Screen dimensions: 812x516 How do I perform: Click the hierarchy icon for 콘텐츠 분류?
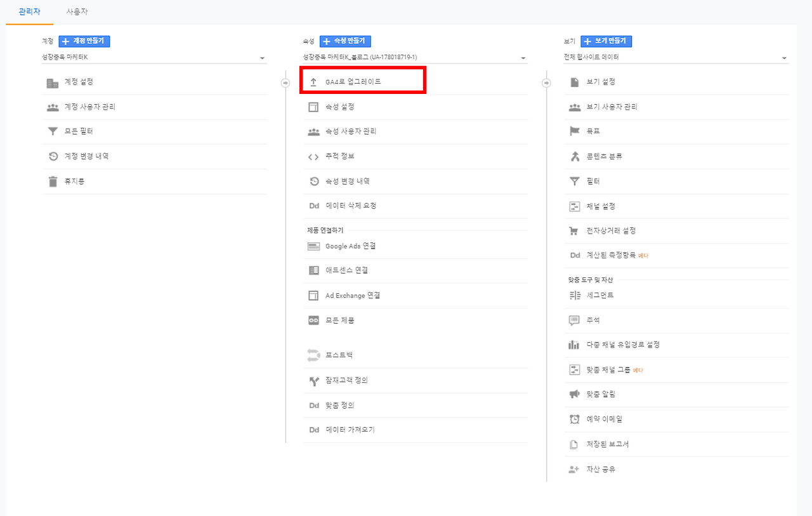pyautogui.click(x=575, y=156)
